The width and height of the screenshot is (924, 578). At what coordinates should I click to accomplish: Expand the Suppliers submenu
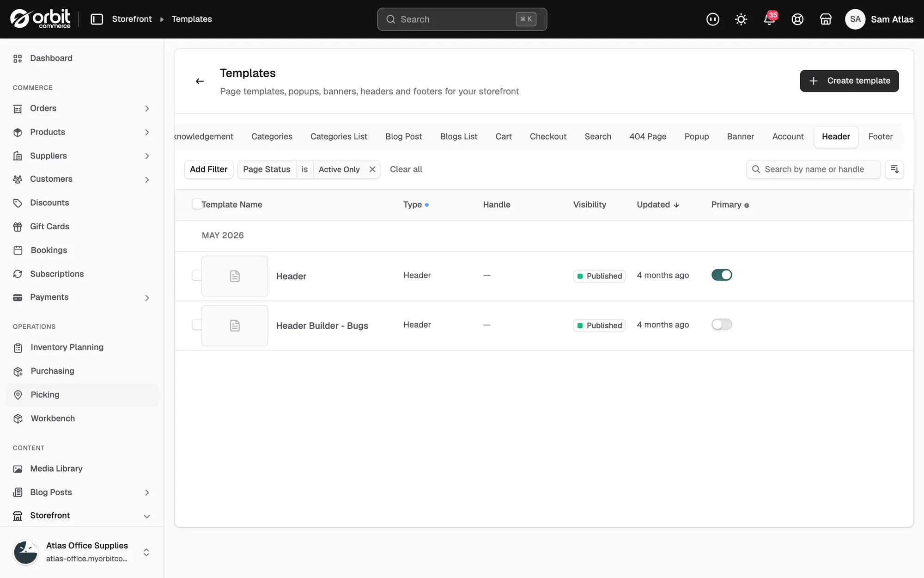pos(147,156)
